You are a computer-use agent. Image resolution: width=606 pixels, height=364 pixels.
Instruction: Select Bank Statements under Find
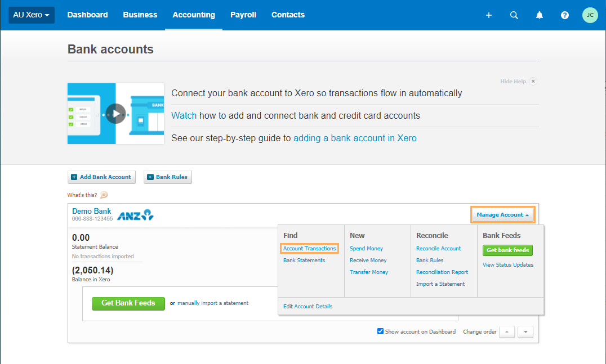pos(304,260)
